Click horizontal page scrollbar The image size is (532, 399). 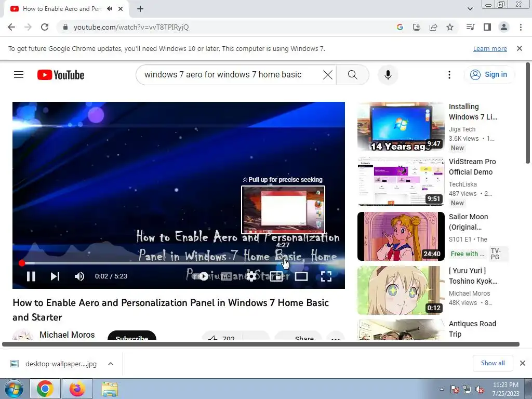261,344
